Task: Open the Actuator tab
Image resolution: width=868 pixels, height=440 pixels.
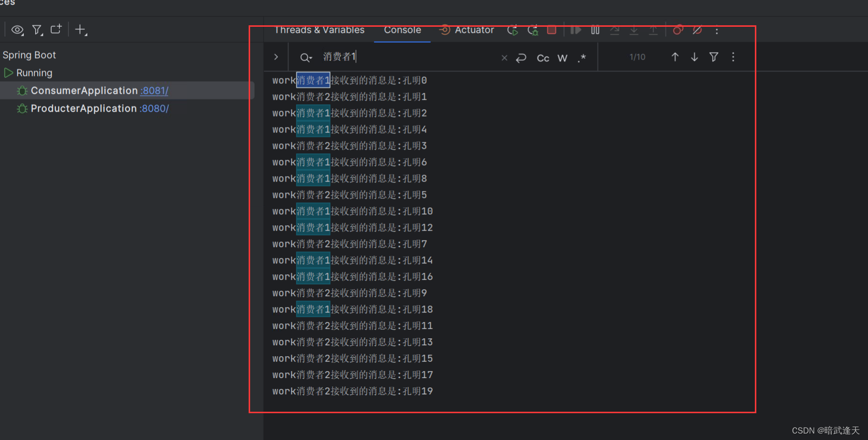Action: (467, 30)
